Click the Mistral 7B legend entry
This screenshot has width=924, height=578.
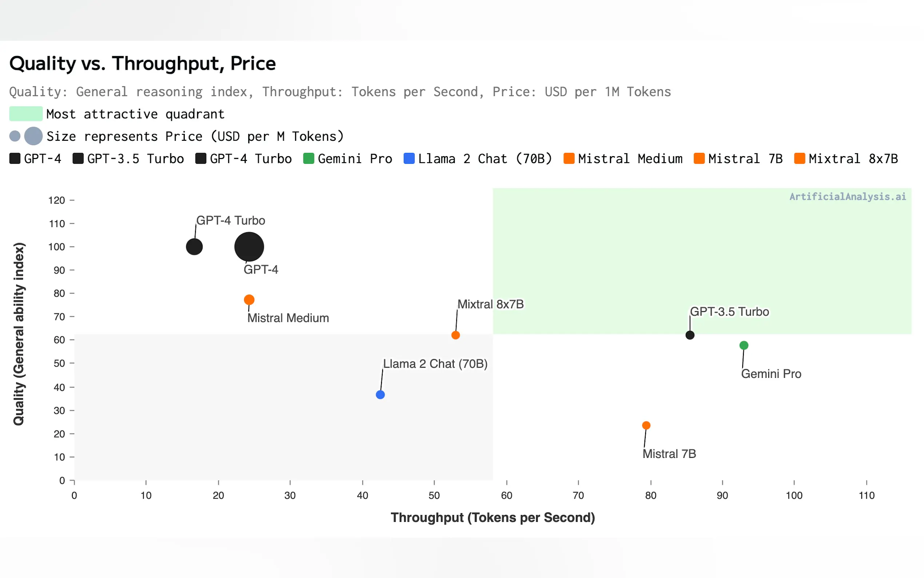738,159
